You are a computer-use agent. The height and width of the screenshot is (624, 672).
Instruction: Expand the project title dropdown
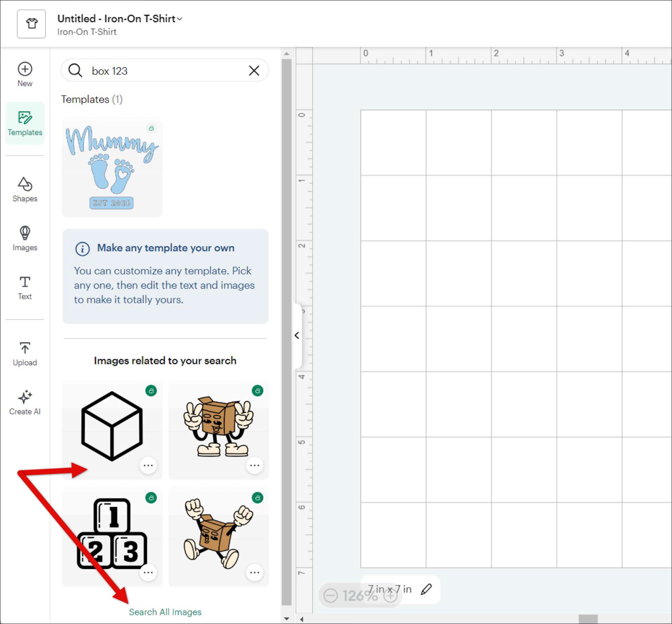click(x=180, y=19)
